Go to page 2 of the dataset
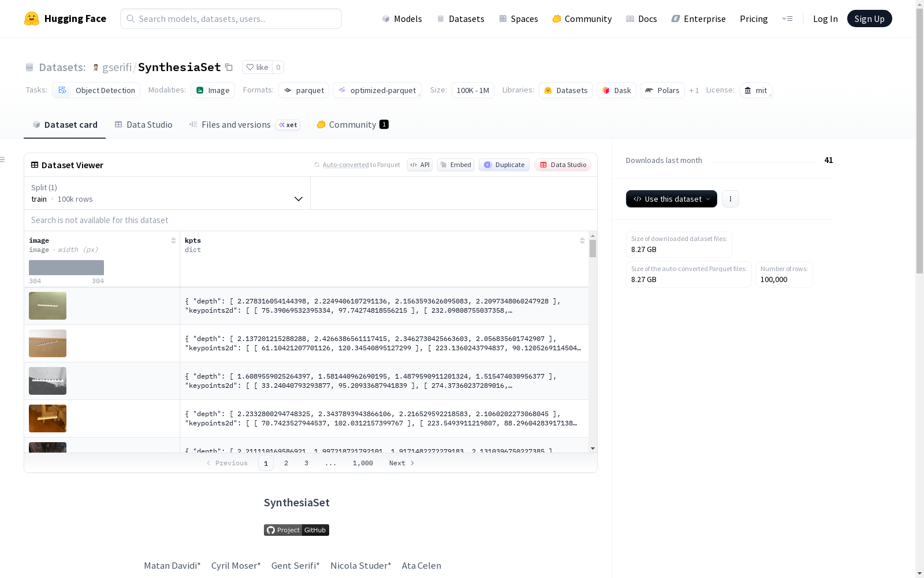Screen dimensions: 924x578 286,463
